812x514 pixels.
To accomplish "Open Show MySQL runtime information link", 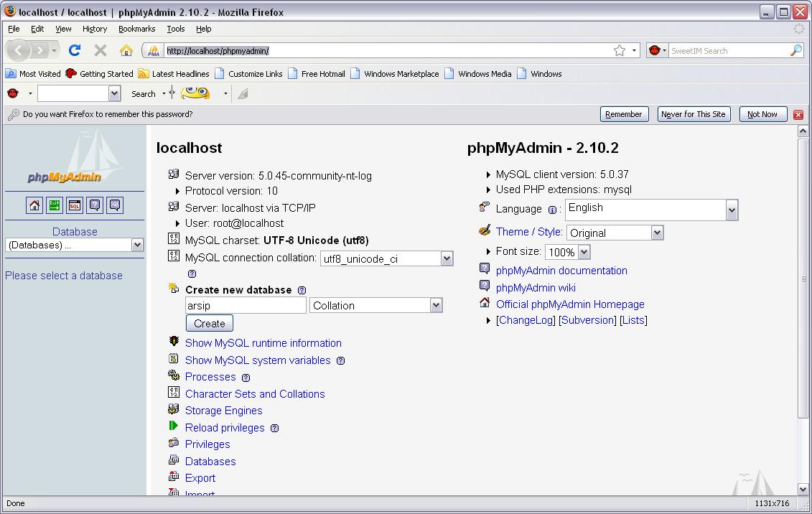I will [x=263, y=343].
